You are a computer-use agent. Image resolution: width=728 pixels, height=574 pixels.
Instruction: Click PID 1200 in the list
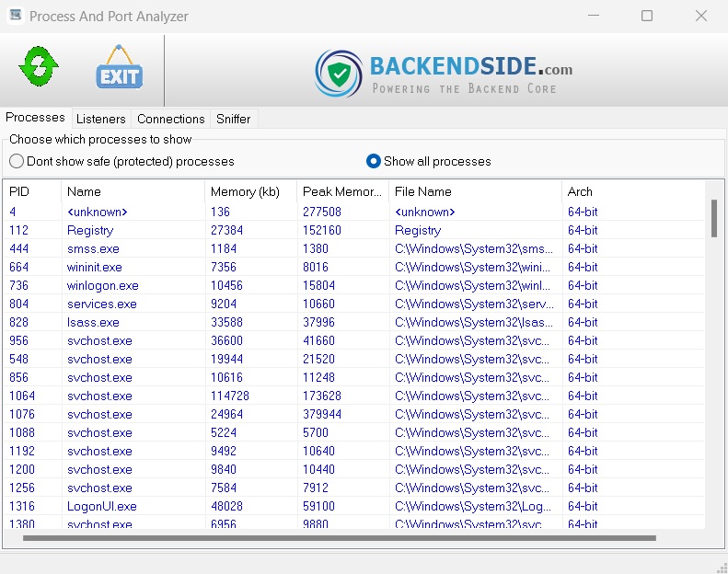(22, 469)
